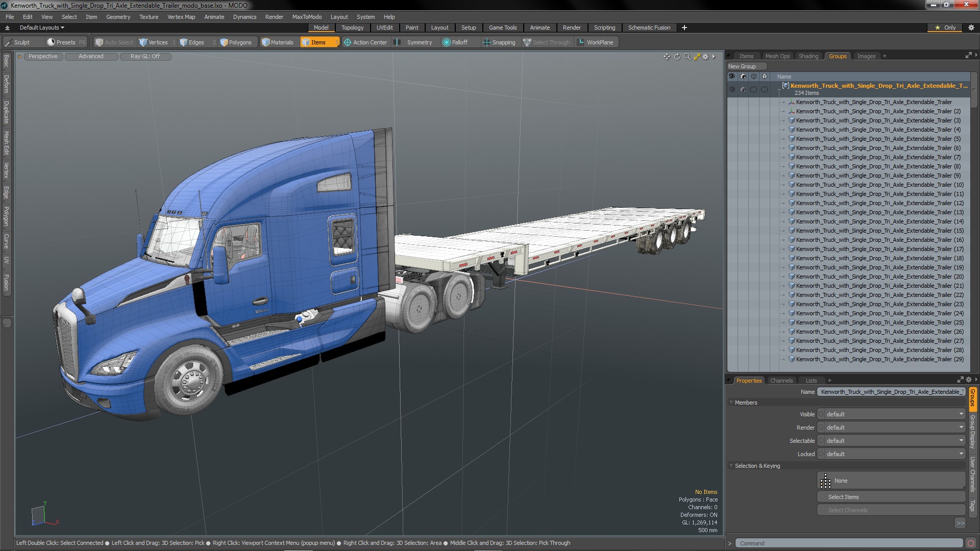Toggle Ray GL Off in the viewport
The width and height of the screenshot is (980, 551).
[x=145, y=57]
